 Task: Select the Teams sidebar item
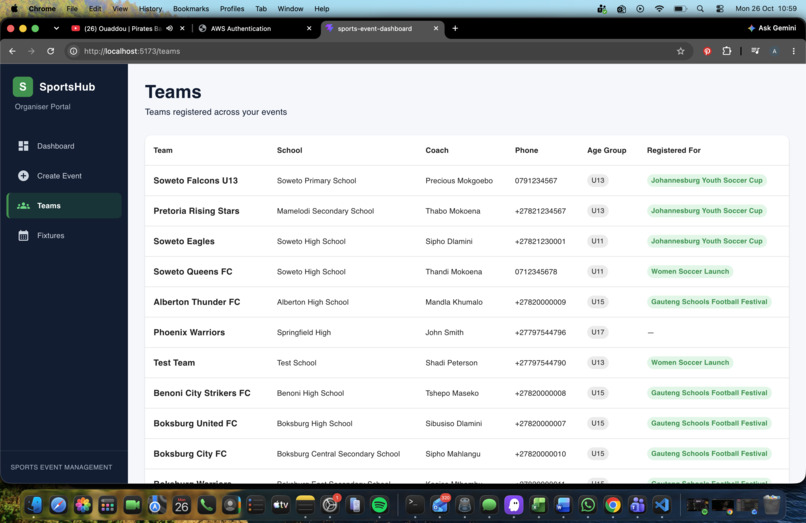(x=64, y=206)
